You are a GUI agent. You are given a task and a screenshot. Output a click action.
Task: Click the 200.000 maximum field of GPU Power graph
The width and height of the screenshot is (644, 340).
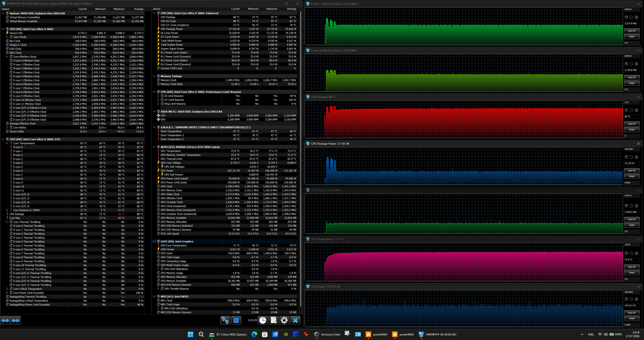[x=632, y=292]
